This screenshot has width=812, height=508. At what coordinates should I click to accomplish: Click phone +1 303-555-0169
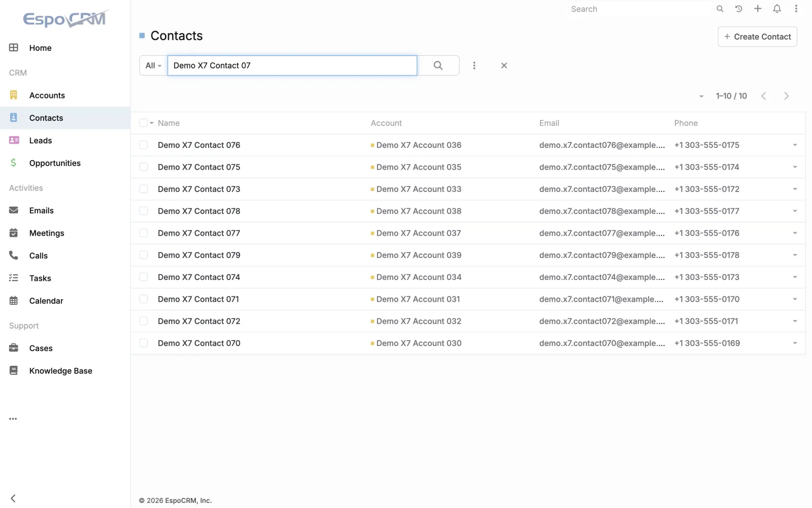707,343
